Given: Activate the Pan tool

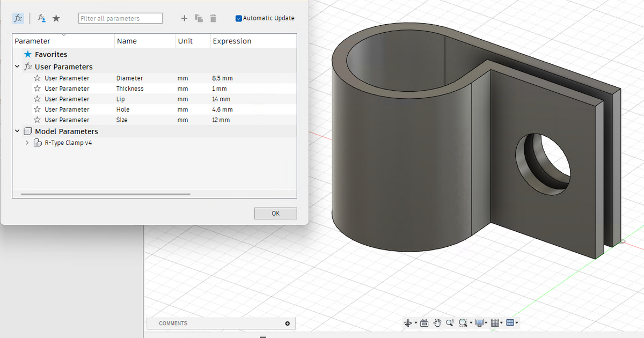Looking at the screenshot, I should pos(437,322).
